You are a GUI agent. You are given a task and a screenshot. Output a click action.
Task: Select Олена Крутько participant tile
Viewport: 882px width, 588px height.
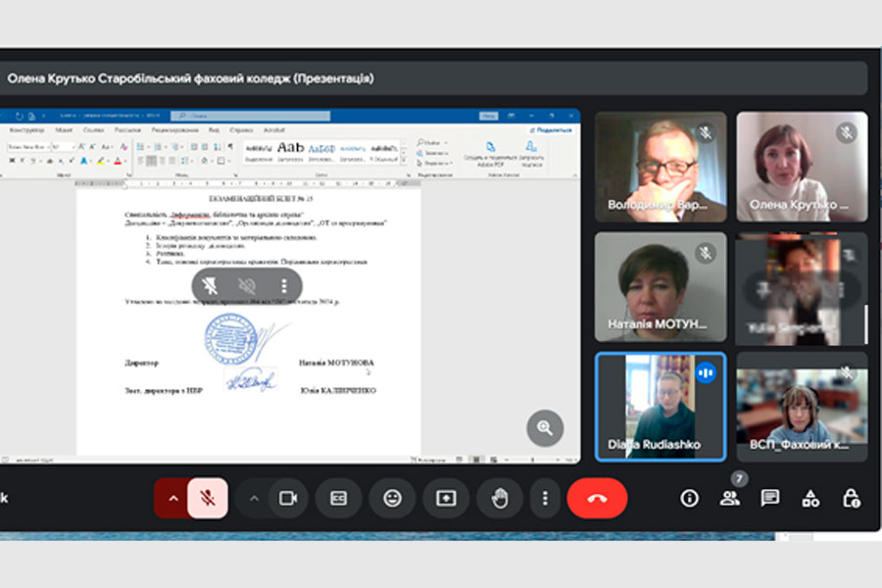pos(802,167)
